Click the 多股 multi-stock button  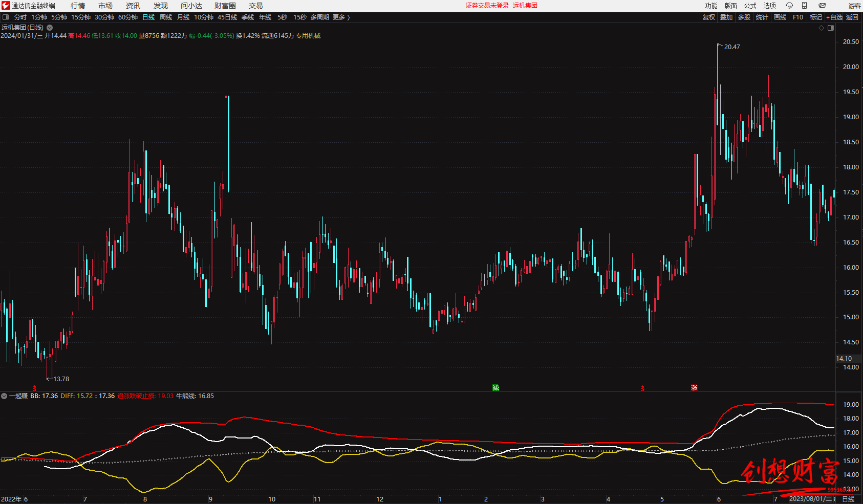[x=744, y=17]
